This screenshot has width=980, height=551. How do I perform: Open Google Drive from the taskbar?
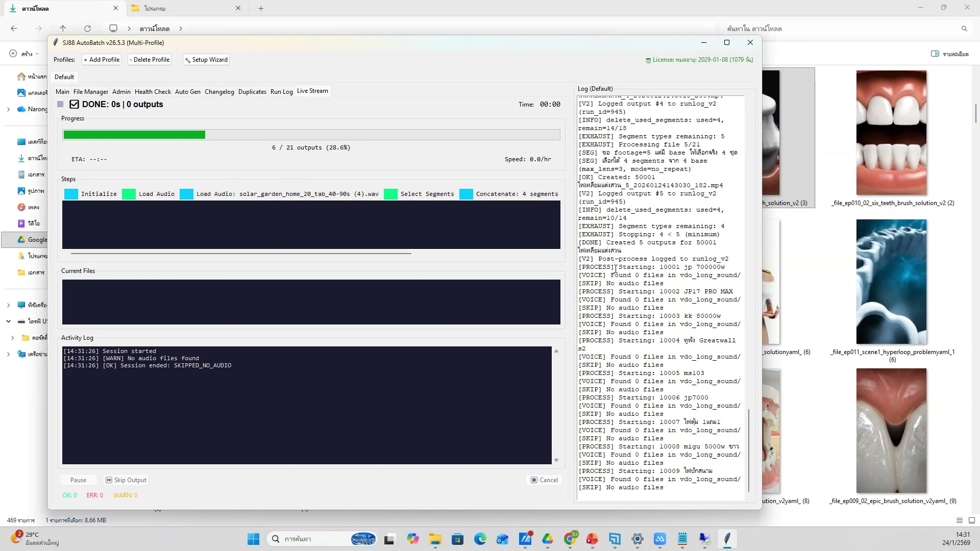548,539
